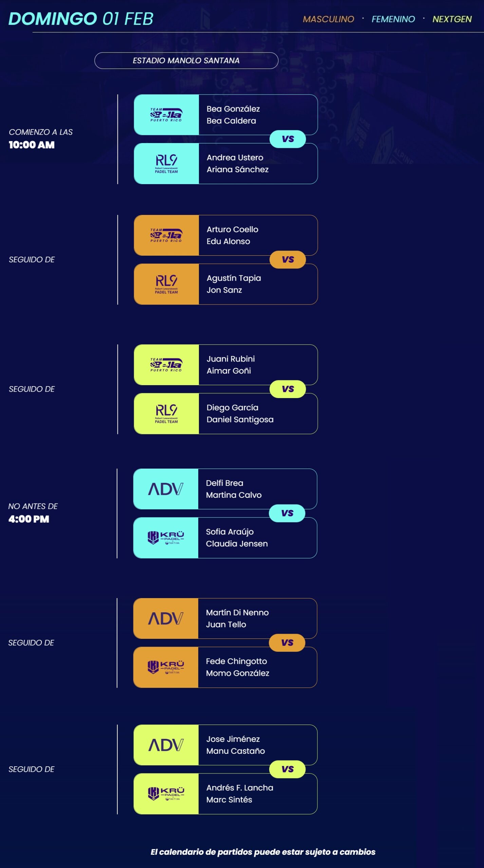Click orange RL9 logo beside Agustín Tapia
This screenshot has width=484, height=868.
coord(166,284)
